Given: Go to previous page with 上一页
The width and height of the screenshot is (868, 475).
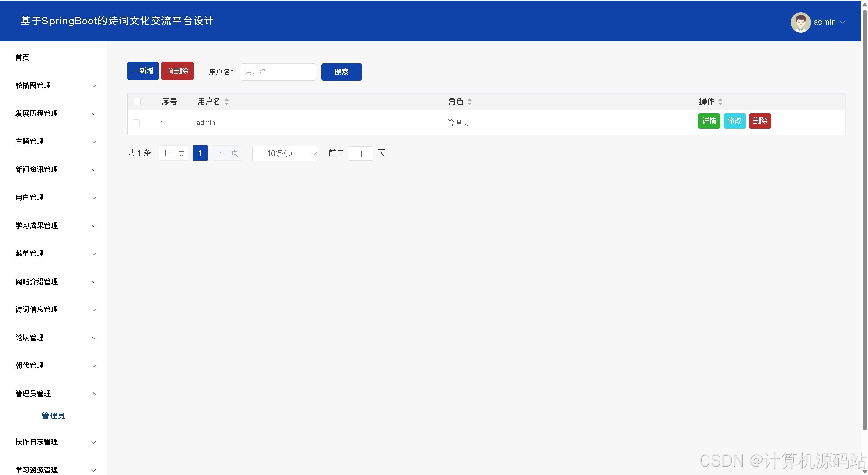Looking at the screenshot, I should coord(173,153).
